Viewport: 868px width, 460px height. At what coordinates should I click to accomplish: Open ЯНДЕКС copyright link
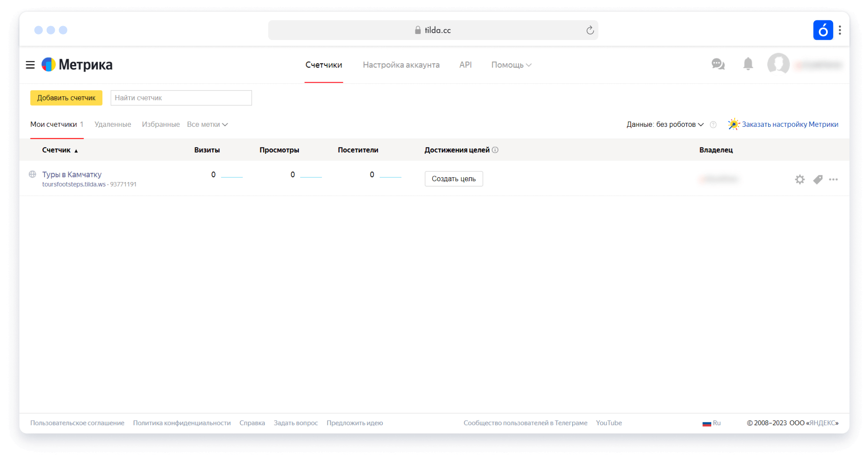(822, 423)
